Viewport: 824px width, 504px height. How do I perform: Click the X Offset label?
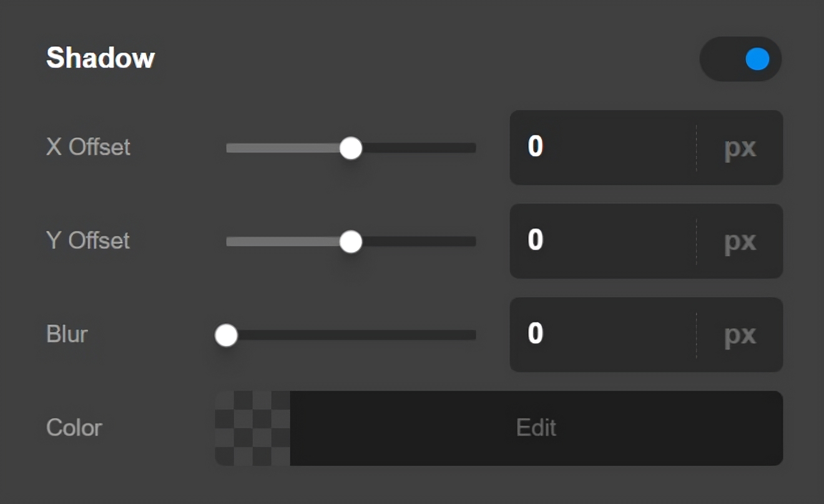click(x=88, y=147)
